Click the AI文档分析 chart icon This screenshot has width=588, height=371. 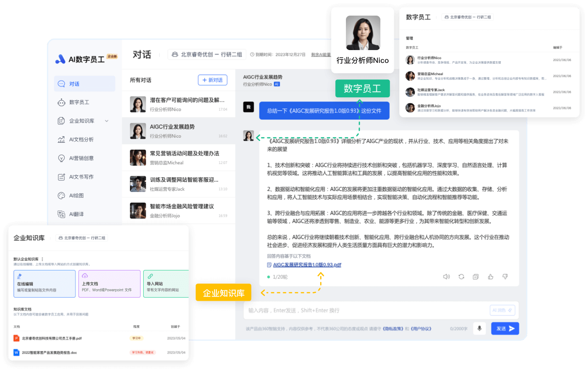pyautogui.click(x=61, y=140)
